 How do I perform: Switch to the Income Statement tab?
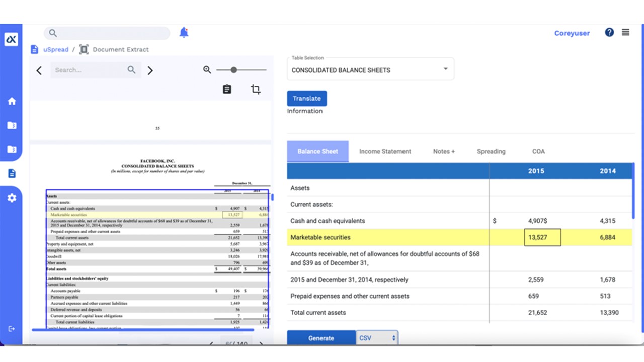point(385,151)
